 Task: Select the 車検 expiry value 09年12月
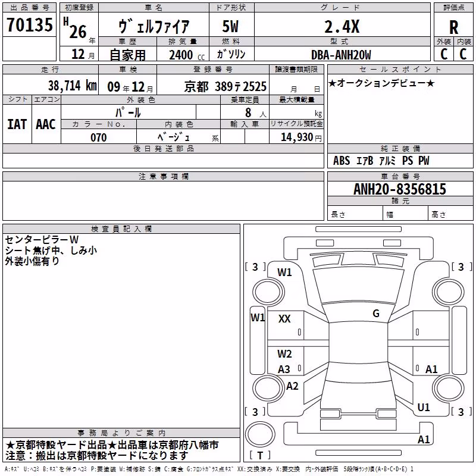[130, 87]
